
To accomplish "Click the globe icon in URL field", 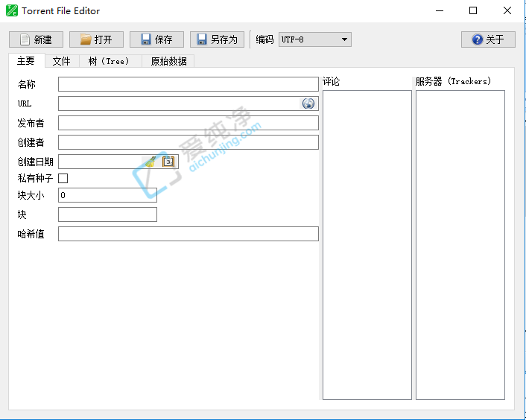I will point(308,104).
